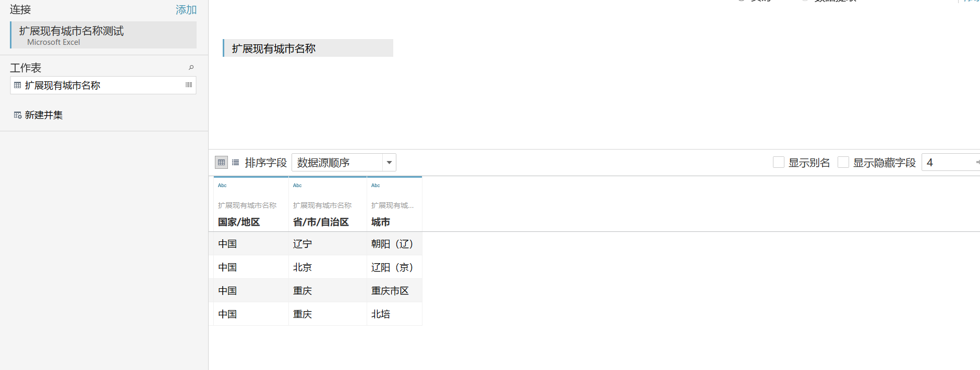Click 重庆 cell in the 重庆市区 row
Screen dimensions: 980x370
click(x=328, y=290)
